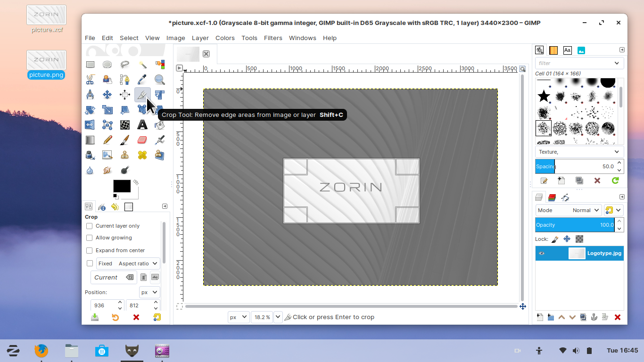This screenshot has width=644, height=362.
Task: Select the Flip tool
Action: 90,125
